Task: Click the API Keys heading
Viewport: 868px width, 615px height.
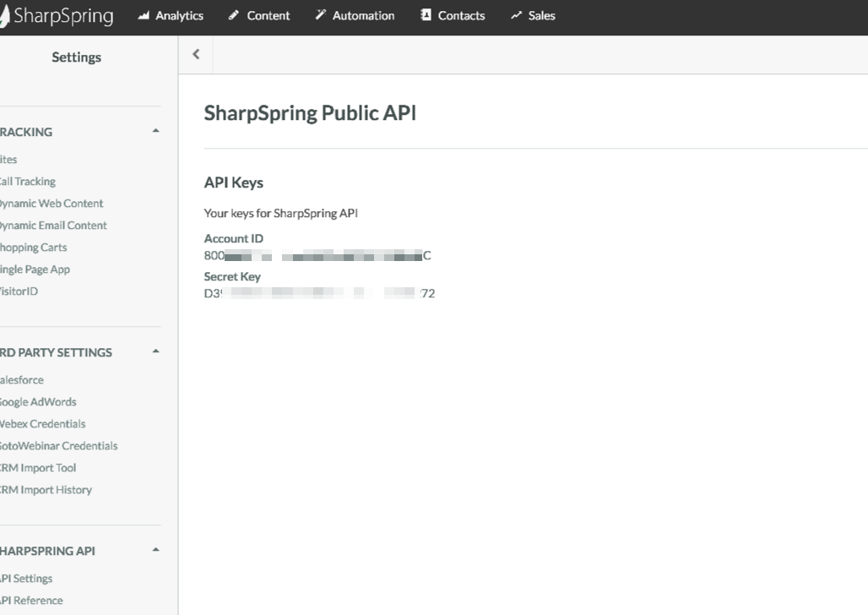Action: tap(234, 182)
